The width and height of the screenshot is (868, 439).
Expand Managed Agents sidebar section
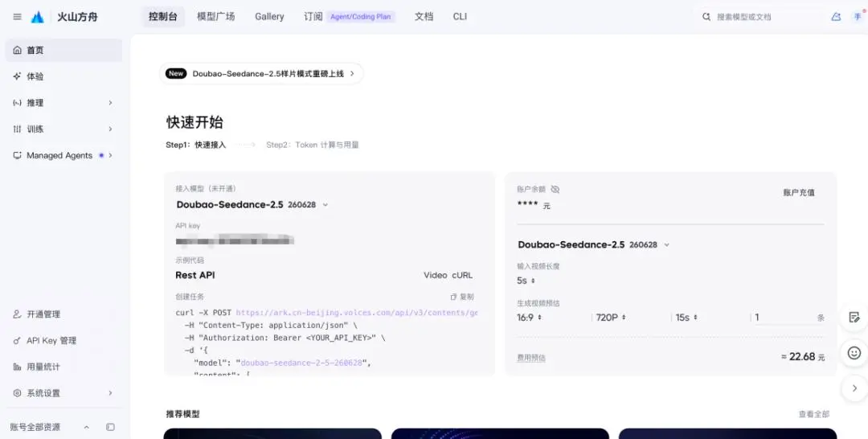63,155
